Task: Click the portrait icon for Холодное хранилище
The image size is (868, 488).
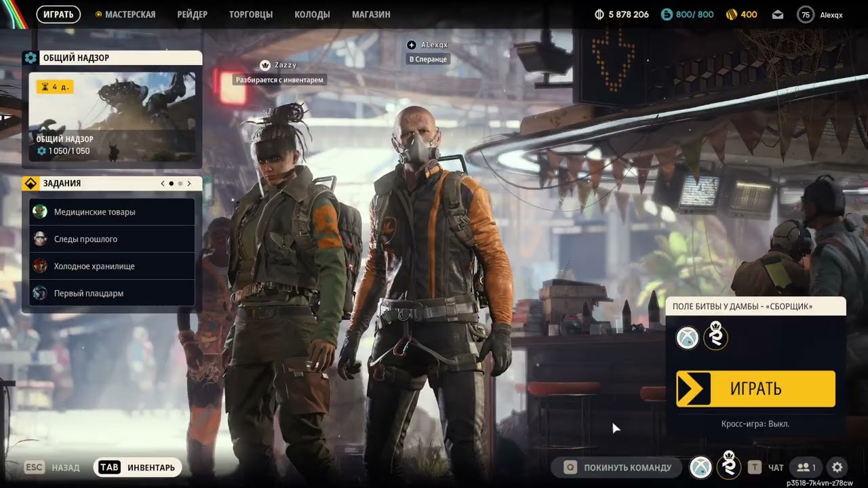Action: (x=40, y=266)
